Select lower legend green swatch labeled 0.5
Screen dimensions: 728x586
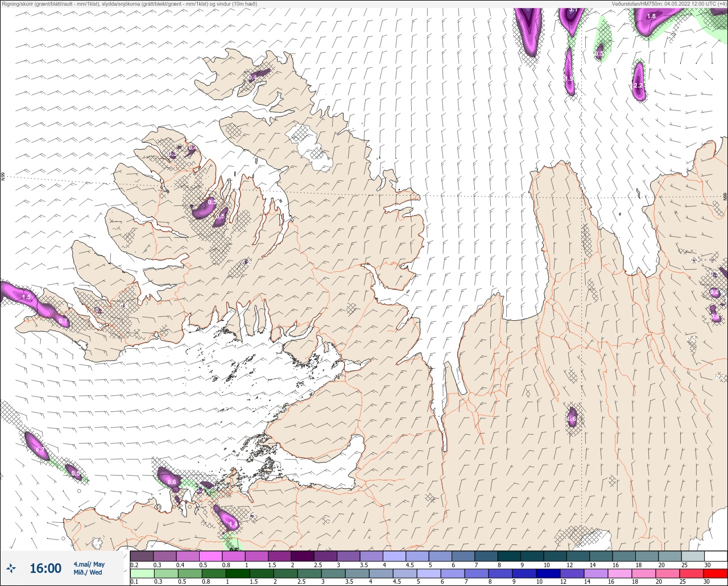coord(190,573)
